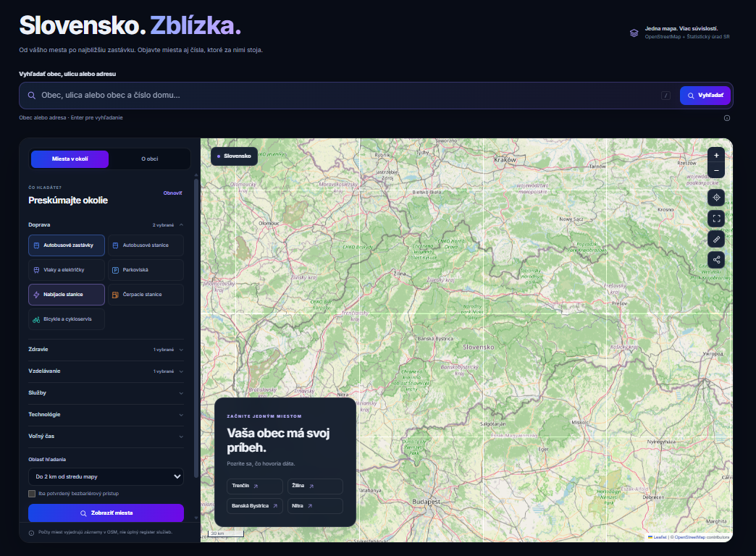Share the map with the share icon
Image resolution: width=756 pixels, height=556 pixels.
716,260
